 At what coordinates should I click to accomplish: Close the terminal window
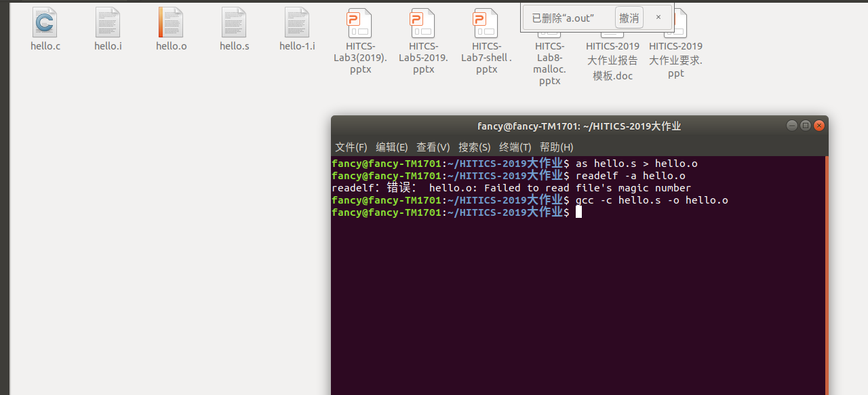point(819,126)
